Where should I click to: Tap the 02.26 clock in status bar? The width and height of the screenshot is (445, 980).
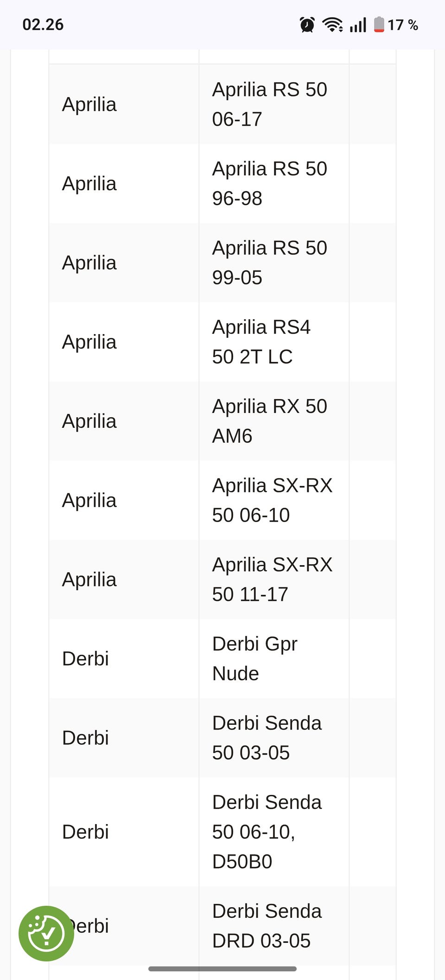point(43,25)
